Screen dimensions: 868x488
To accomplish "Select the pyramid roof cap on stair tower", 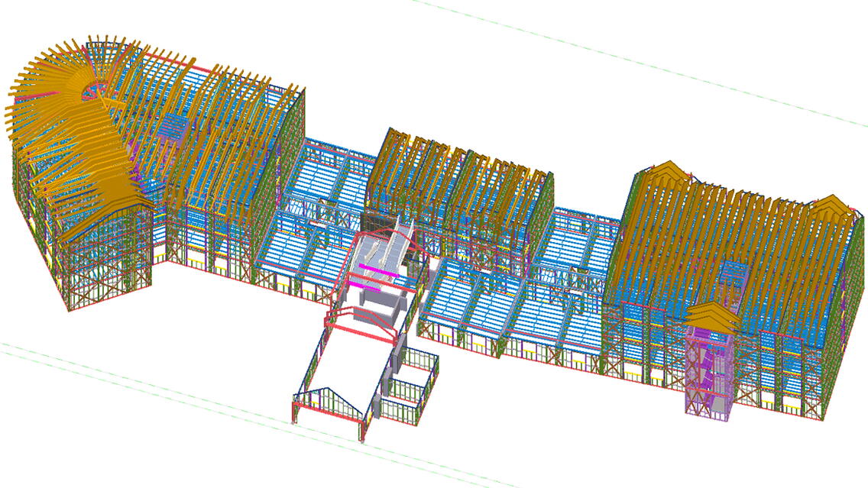I will (711, 315).
